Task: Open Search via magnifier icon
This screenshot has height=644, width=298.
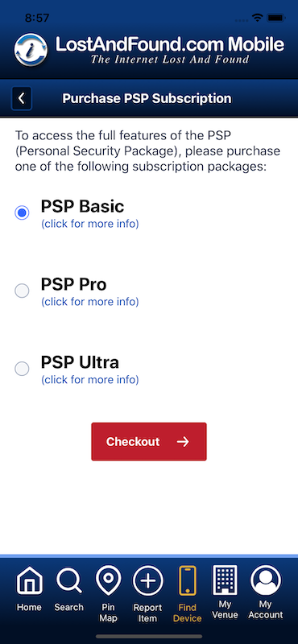Action: (69, 580)
